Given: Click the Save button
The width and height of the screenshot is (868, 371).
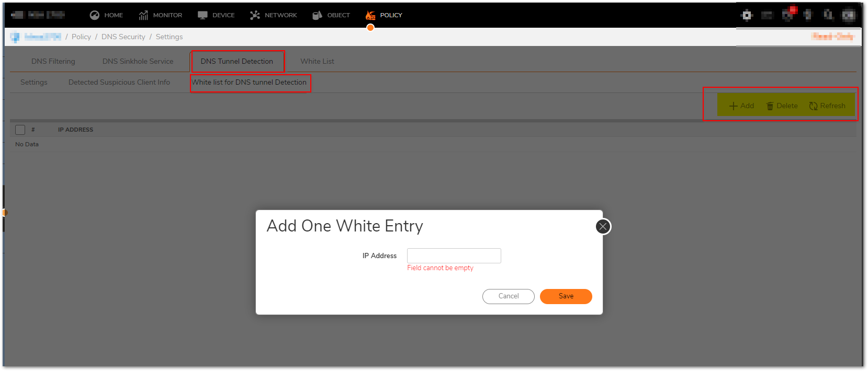Looking at the screenshot, I should click(566, 296).
